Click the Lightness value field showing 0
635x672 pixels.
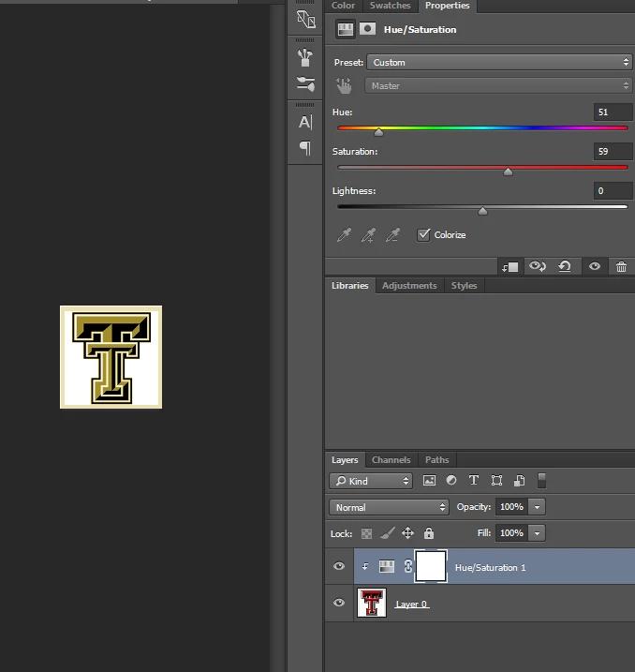pyautogui.click(x=613, y=190)
